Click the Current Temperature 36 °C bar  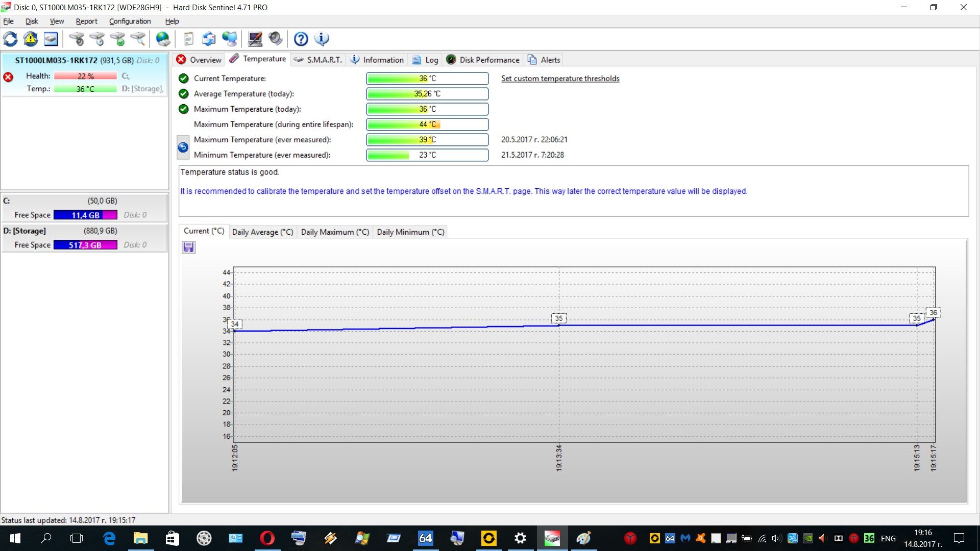click(427, 79)
